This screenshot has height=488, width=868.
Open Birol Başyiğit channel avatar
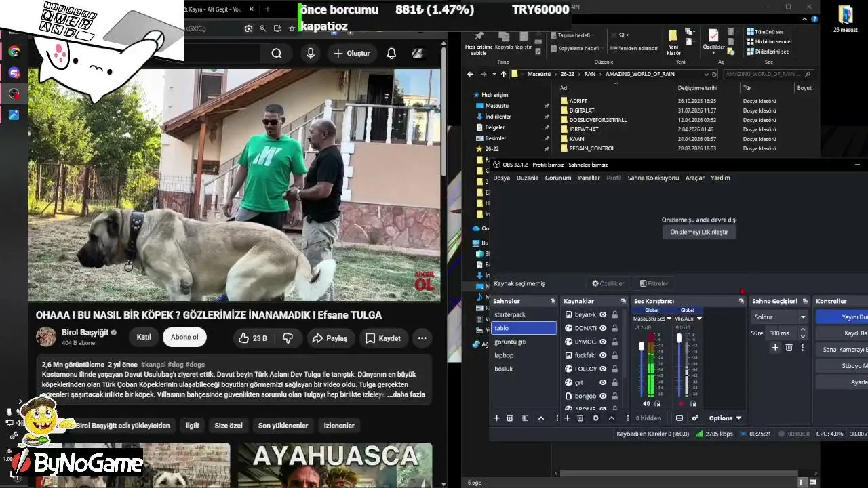[x=46, y=337]
